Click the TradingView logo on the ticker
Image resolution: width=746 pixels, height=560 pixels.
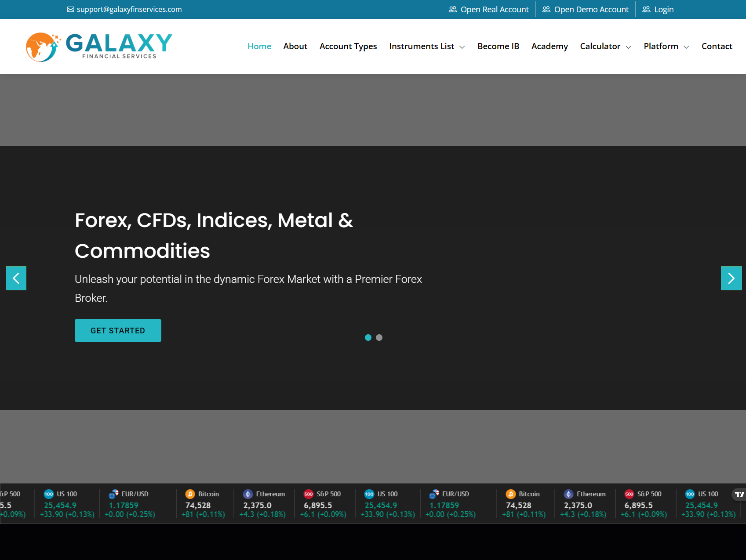(739, 494)
